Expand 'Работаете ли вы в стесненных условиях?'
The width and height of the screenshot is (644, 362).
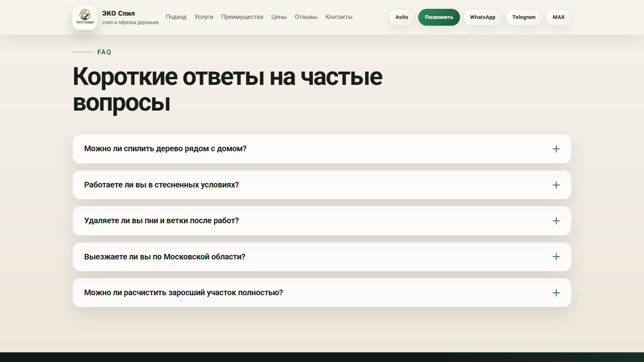pyautogui.click(x=322, y=185)
